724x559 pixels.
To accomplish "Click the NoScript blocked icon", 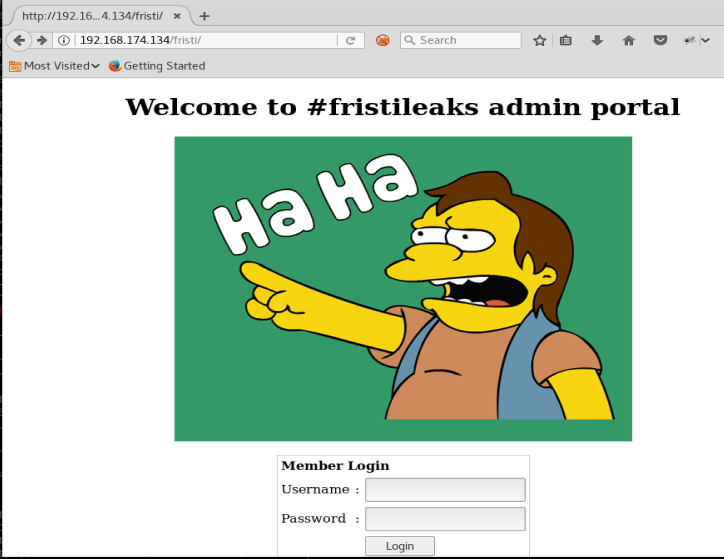I will click(382, 41).
